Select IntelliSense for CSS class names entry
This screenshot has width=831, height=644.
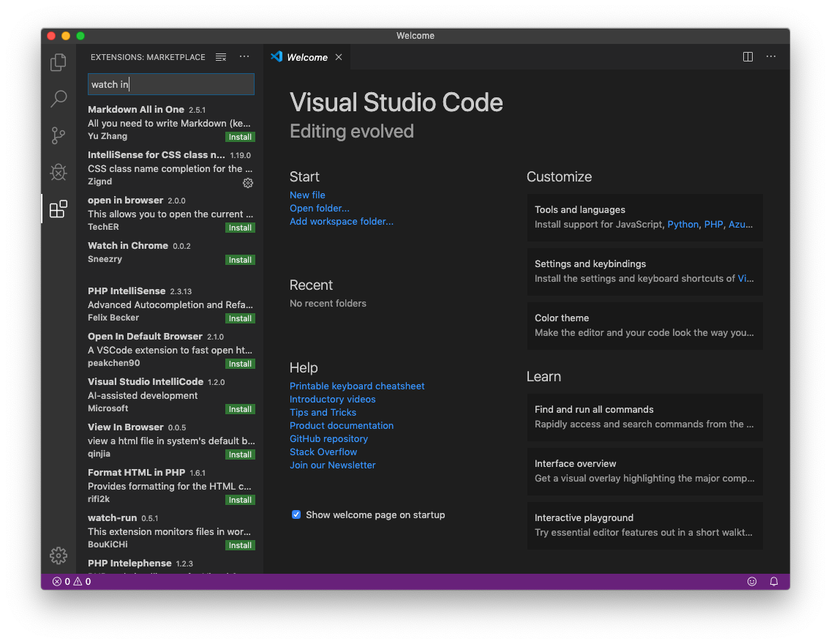[x=170, y=168]
